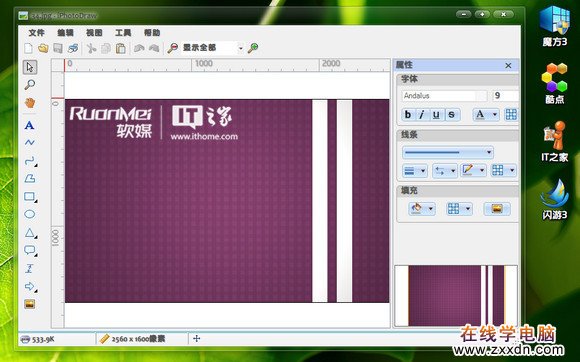Toggle italic text formatting
Screen dimensions: 580x362
[x=422, y=115]
